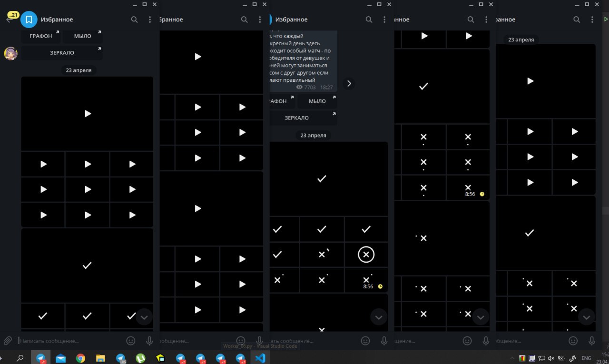Open three-dot menu in fourth Telegram window
Image resolution: width=609 pixels, height=364 pixels.
pyautogui.click(x=486, y=20)
